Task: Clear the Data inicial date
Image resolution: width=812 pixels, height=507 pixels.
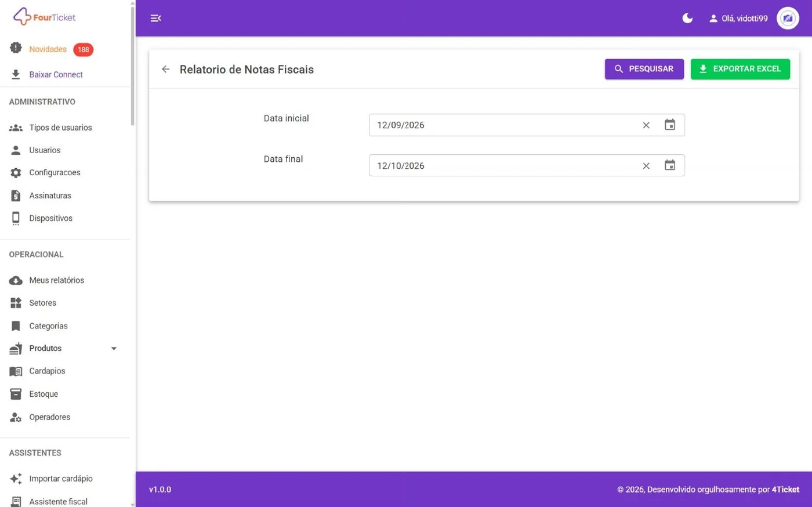Action: click(646, 125)
